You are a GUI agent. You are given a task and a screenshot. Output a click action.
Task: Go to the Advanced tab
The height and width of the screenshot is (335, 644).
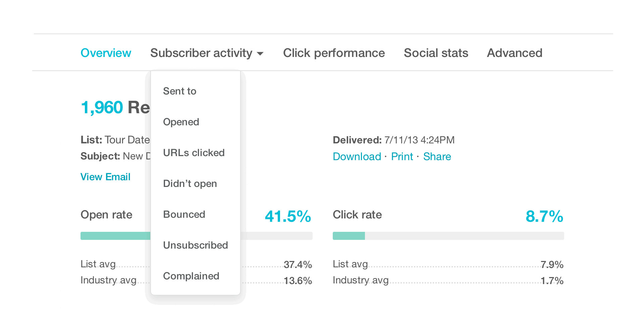pos(515,53)
